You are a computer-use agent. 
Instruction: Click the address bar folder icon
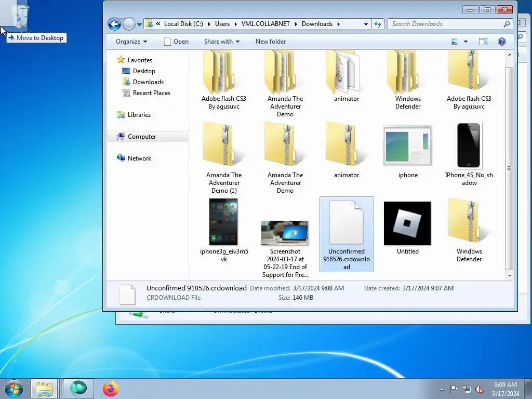149,24
